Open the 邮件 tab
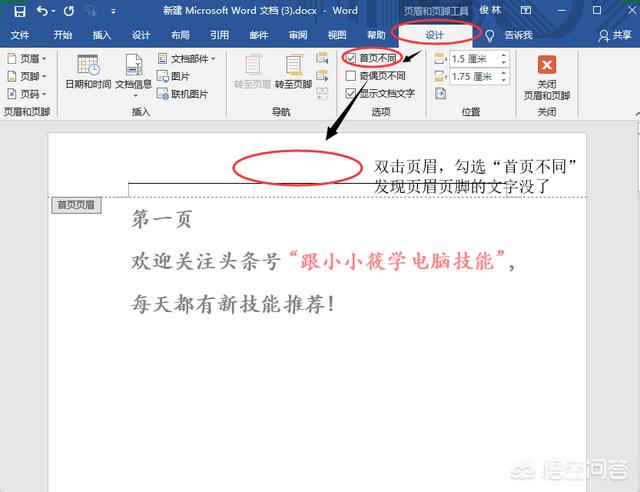The height and width of the screenshot is (492, 640). click(258, 35)
